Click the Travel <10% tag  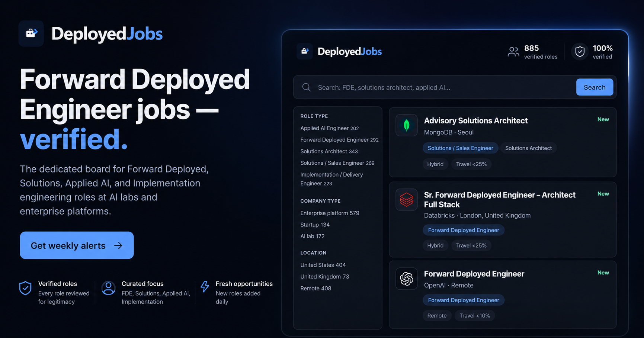(475, 316)
